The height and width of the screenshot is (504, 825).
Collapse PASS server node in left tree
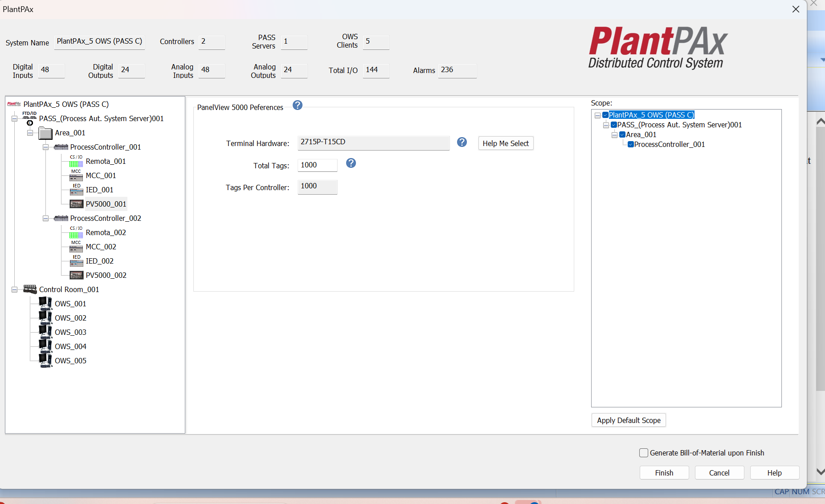pyautogui.click(x=14, y=118)
